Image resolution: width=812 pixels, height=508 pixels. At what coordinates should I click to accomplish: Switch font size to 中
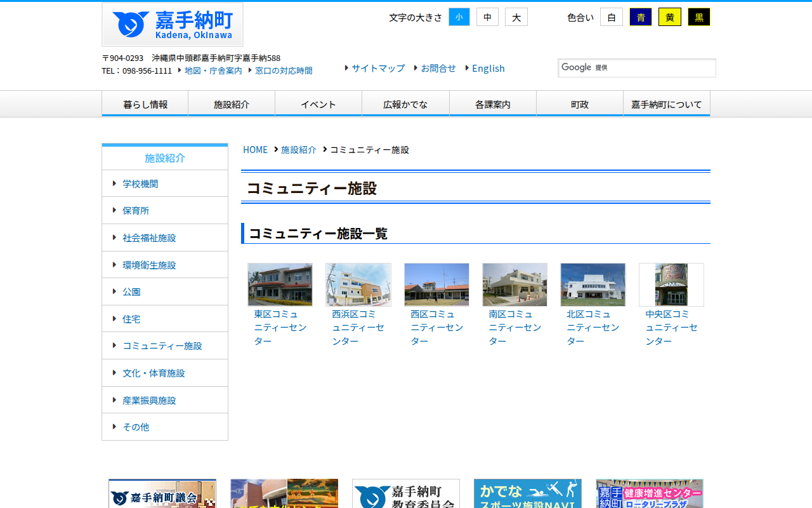tap(487, 17)
